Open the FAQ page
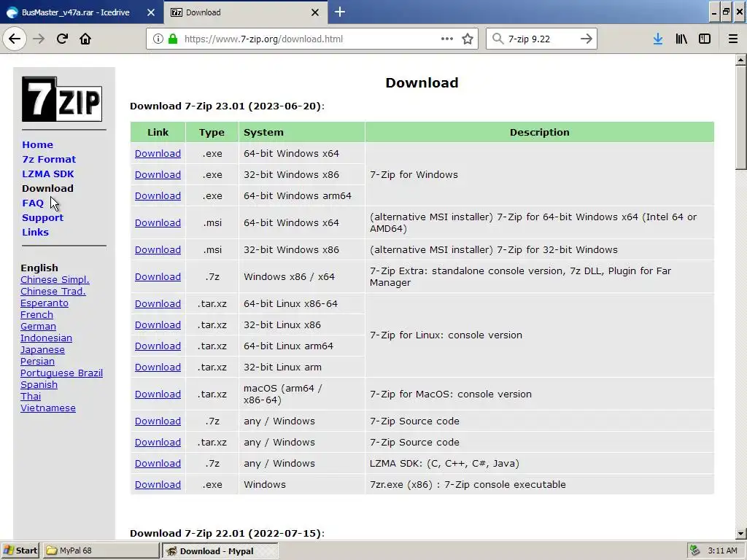Viewport: 747px width, 560px height. pos(33,203)
